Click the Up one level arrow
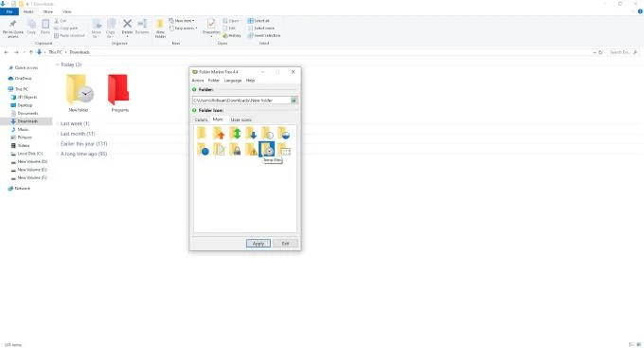 coord(30,52)
